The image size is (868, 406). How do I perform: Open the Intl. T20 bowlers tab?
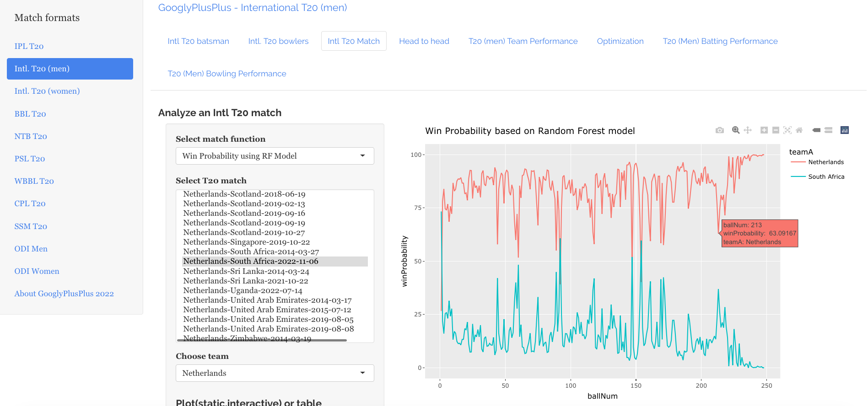(x=278, y=41)
